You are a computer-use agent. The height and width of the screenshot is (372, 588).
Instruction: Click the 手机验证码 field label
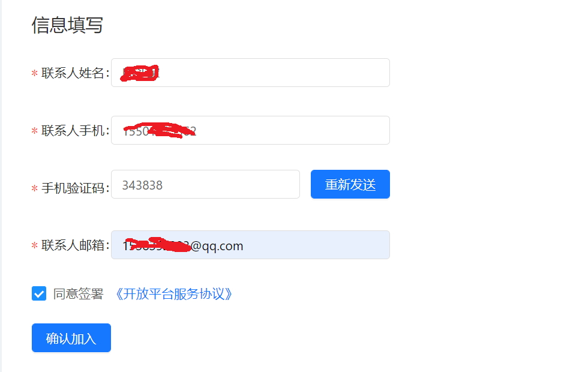(x=75, y=188)
